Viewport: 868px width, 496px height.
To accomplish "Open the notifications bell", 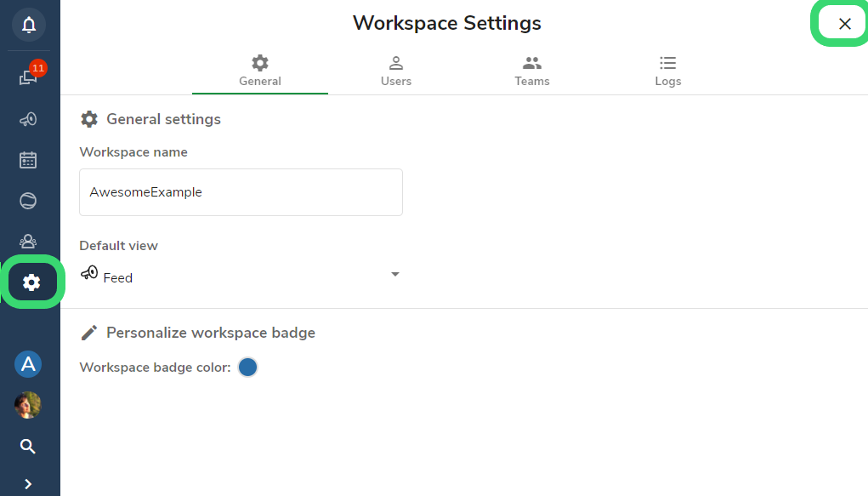I will [x=29, y=25].
